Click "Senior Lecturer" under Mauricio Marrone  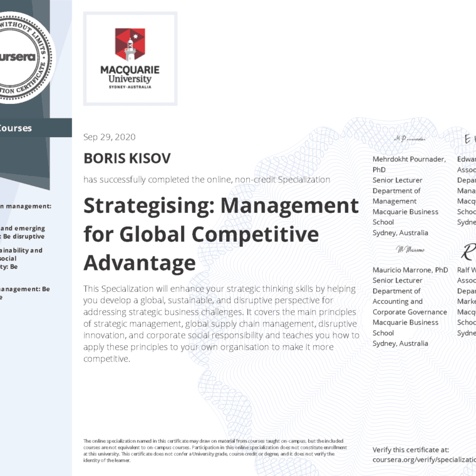pos(397,281)
